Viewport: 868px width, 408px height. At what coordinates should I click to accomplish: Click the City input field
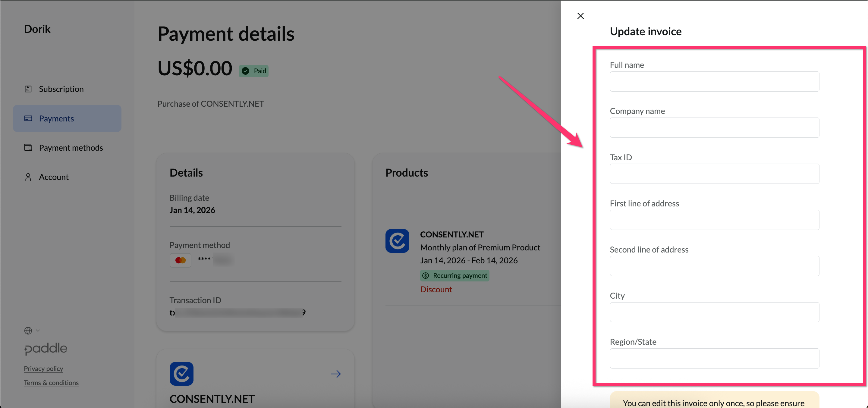click(x=714, y=312)
